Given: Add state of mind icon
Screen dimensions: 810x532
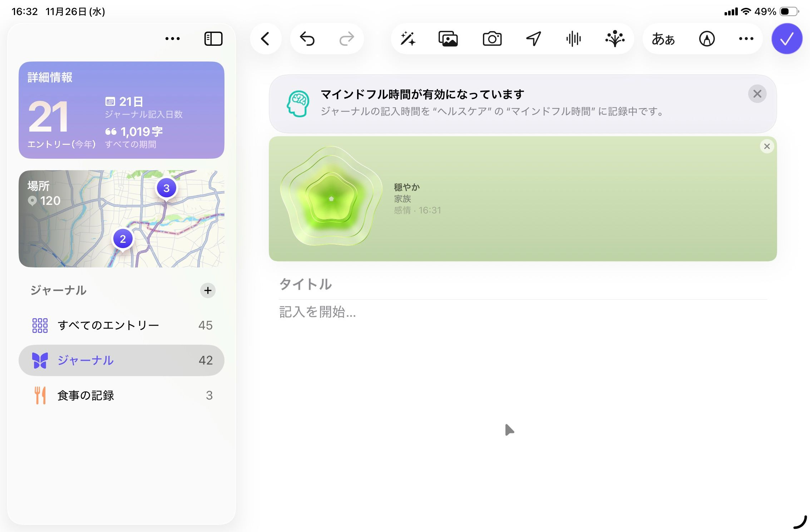Looking at the screenshot, I should [614, 39].
